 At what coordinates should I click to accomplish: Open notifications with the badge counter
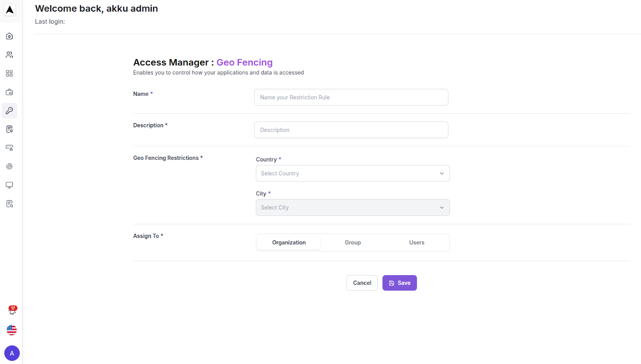12,311
